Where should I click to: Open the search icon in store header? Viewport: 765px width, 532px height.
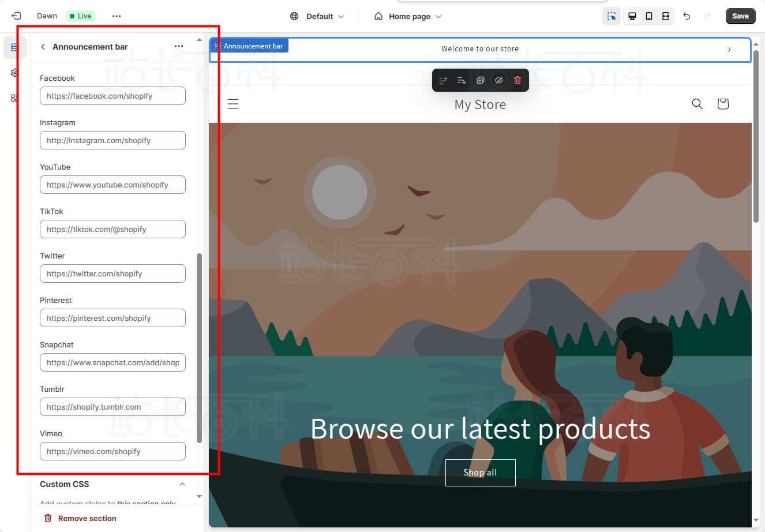(x=697, y=104)
